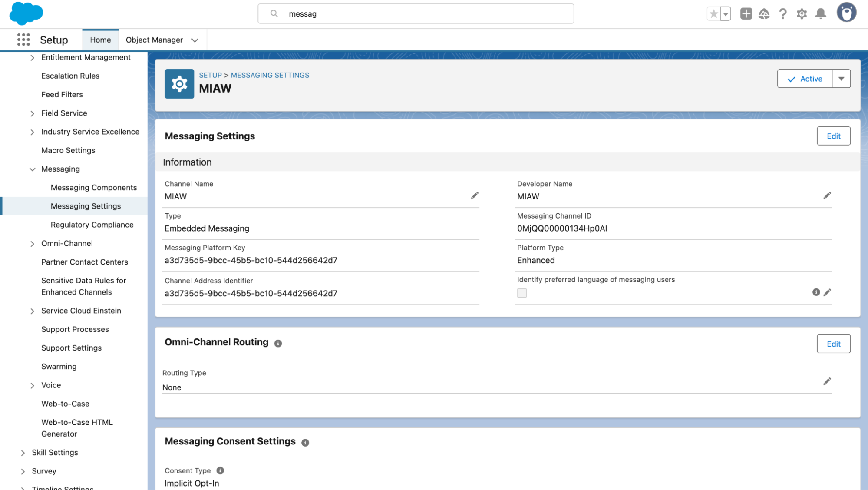868x490 pixels.
Task: Expand Voice in sidebar
Action: pos(32,385)
